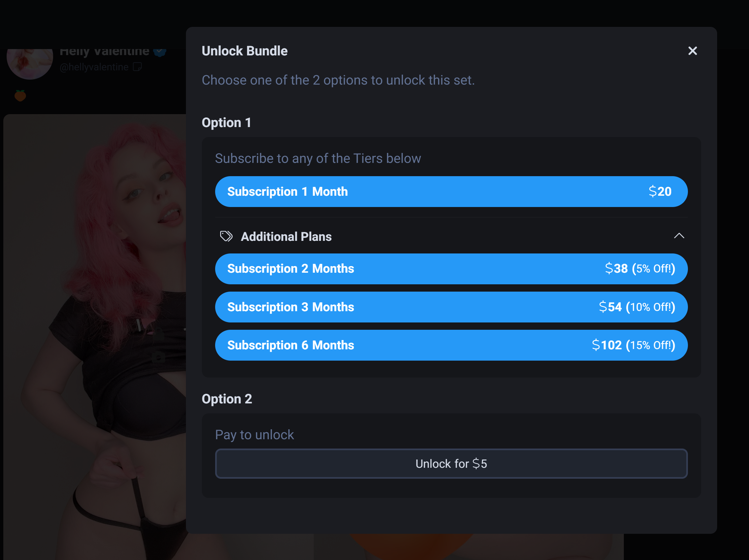Open the round profile avatar picture
The image size is (749, 560).
point(30,63)
